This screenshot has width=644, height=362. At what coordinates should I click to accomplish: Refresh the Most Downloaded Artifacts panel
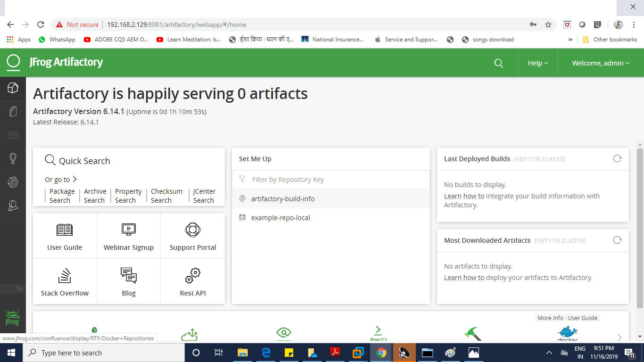tap(617, 240)
